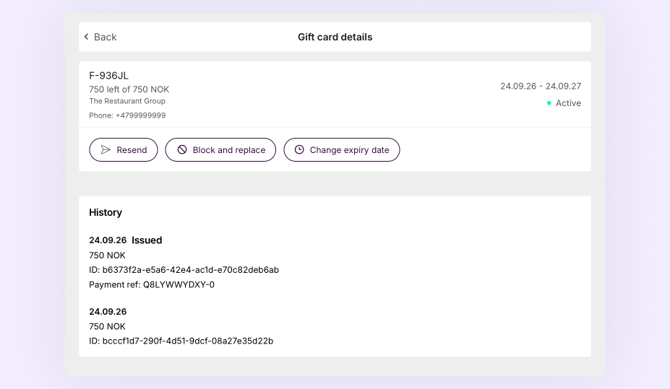Click the Back chevron arrow icon
The image size is (670, 389).
(86, 37)
